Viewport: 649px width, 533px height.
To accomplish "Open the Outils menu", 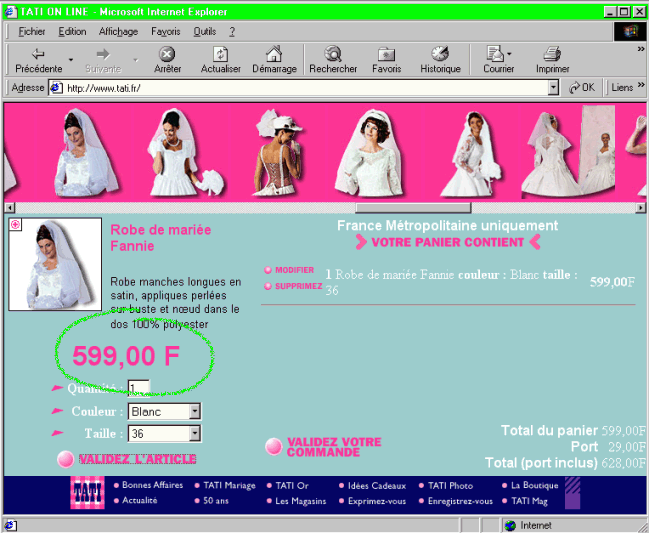I will [205, 31].
